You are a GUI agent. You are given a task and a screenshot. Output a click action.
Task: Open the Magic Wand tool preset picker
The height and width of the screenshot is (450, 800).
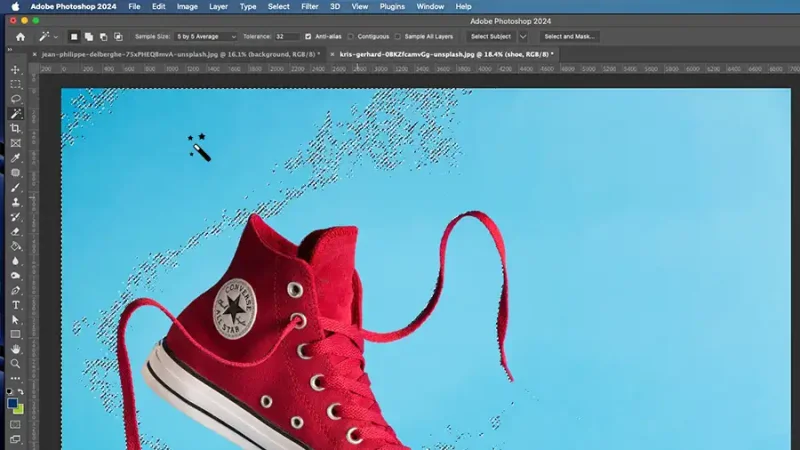pos(48,37)
